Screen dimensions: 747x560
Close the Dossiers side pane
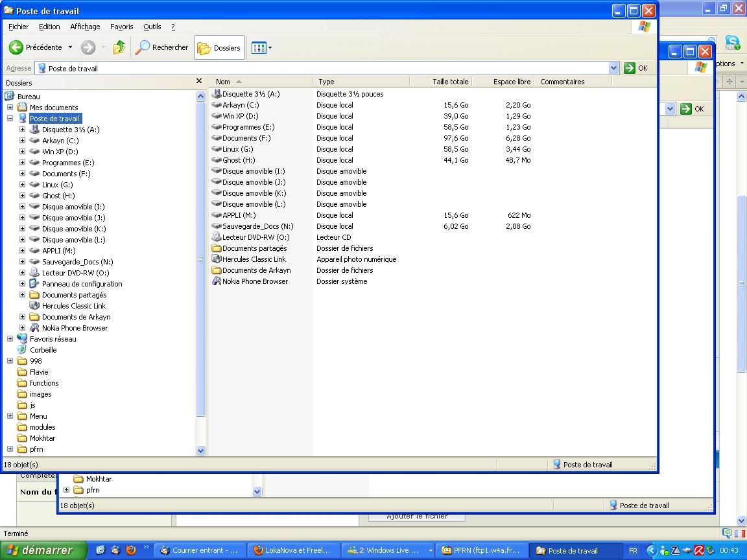(x=199, y=82)
